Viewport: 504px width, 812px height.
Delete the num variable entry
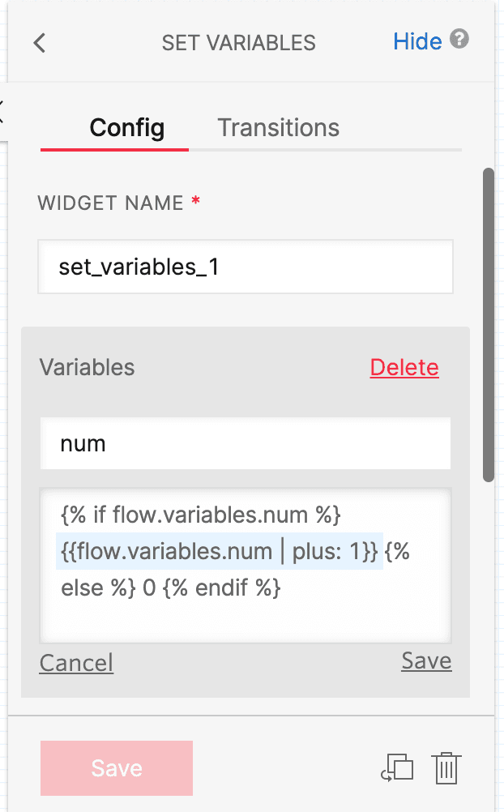404,367
